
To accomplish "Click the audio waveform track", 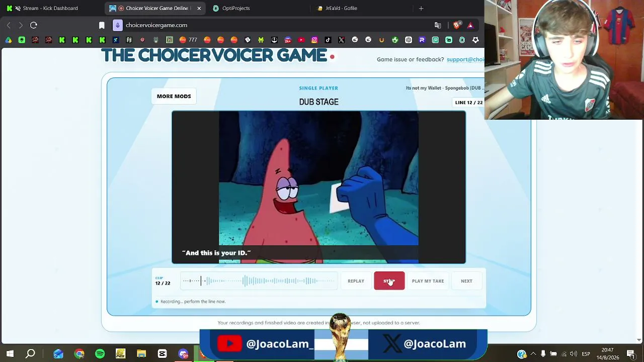I will 259,281.
